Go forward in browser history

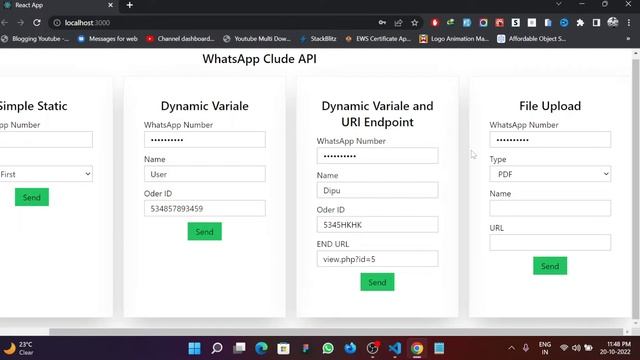tap(20, 23)
